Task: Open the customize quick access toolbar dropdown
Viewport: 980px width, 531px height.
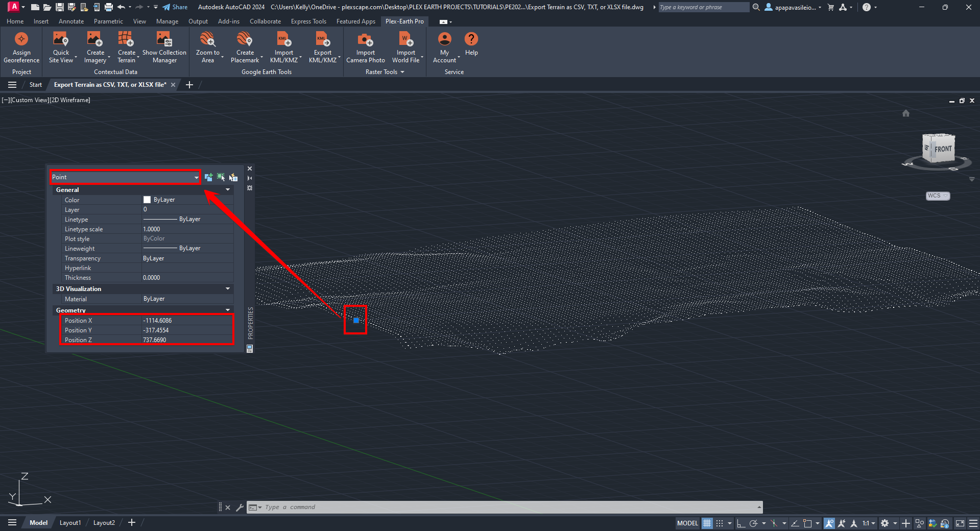Action: click(156, 7)
